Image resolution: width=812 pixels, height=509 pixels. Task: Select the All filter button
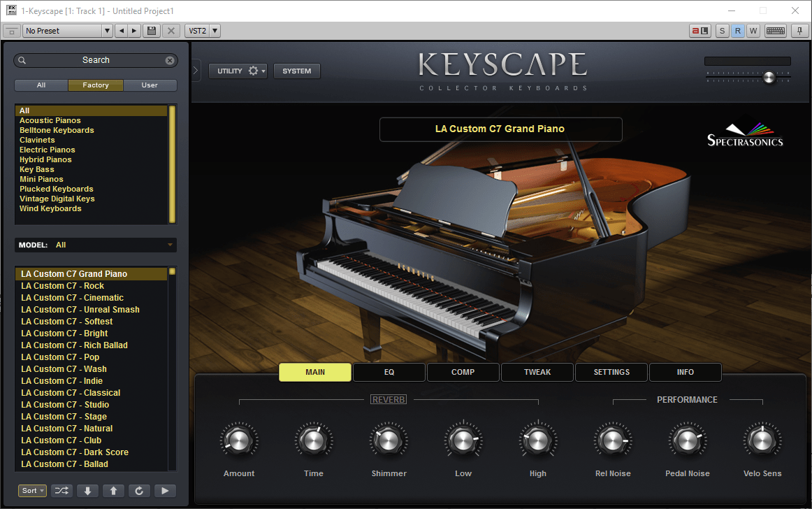coord(41,85)
